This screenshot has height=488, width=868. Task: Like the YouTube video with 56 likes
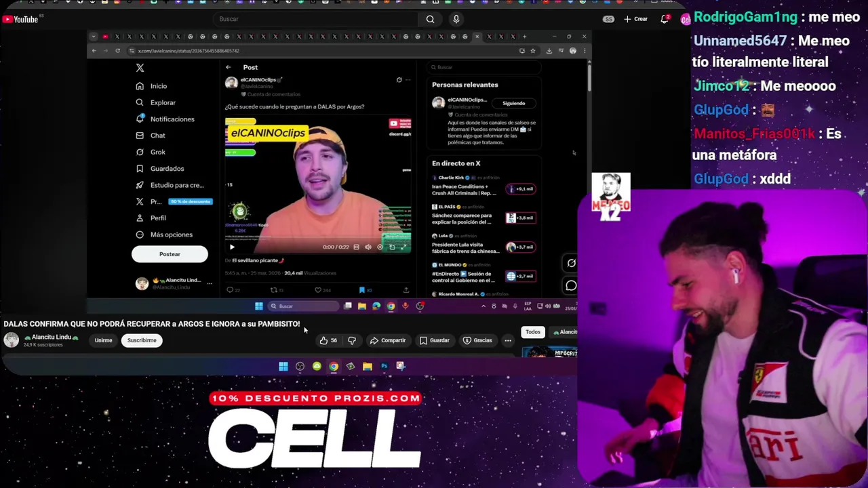329,340
